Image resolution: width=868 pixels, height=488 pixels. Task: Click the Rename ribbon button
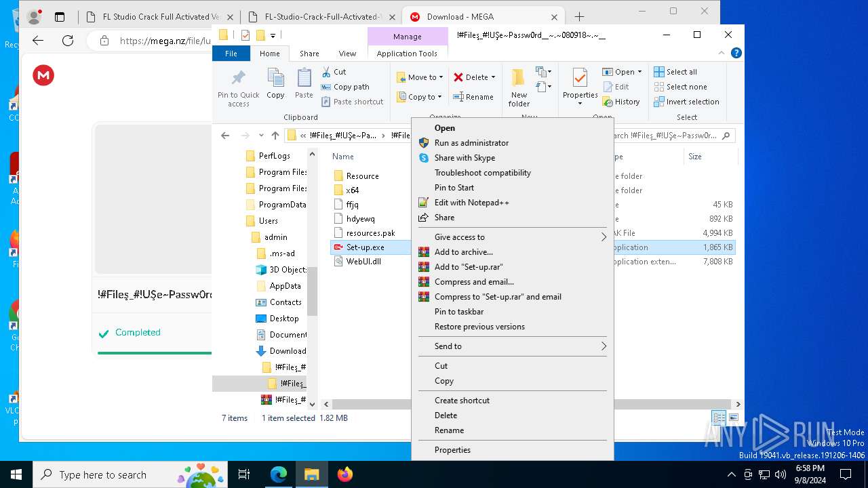pos(473,97)
